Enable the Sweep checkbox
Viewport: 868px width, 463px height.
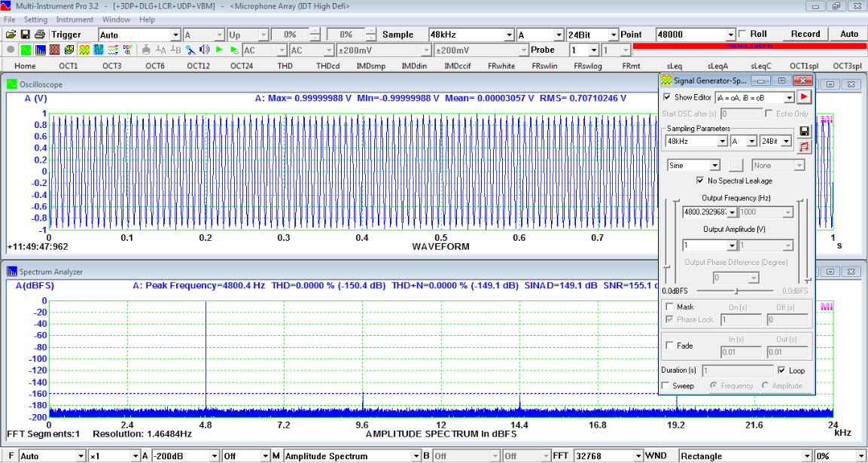click(666, 385)
